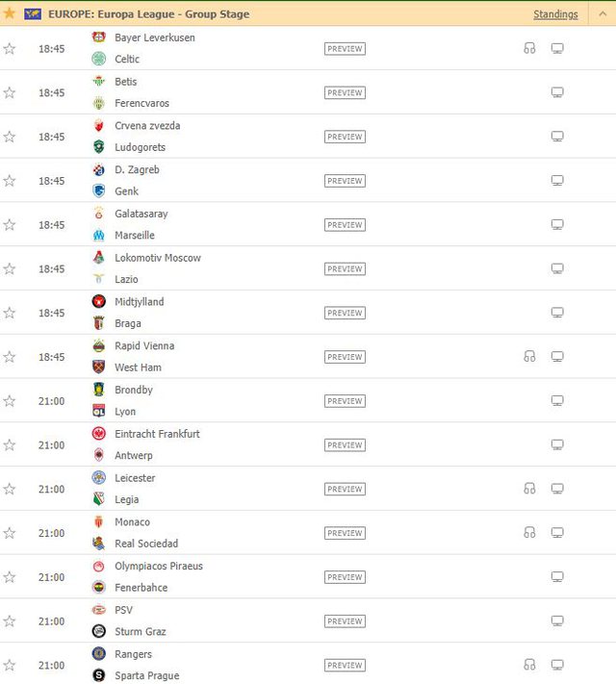Click the Europa League Group Stage title

tap(148, 14)
